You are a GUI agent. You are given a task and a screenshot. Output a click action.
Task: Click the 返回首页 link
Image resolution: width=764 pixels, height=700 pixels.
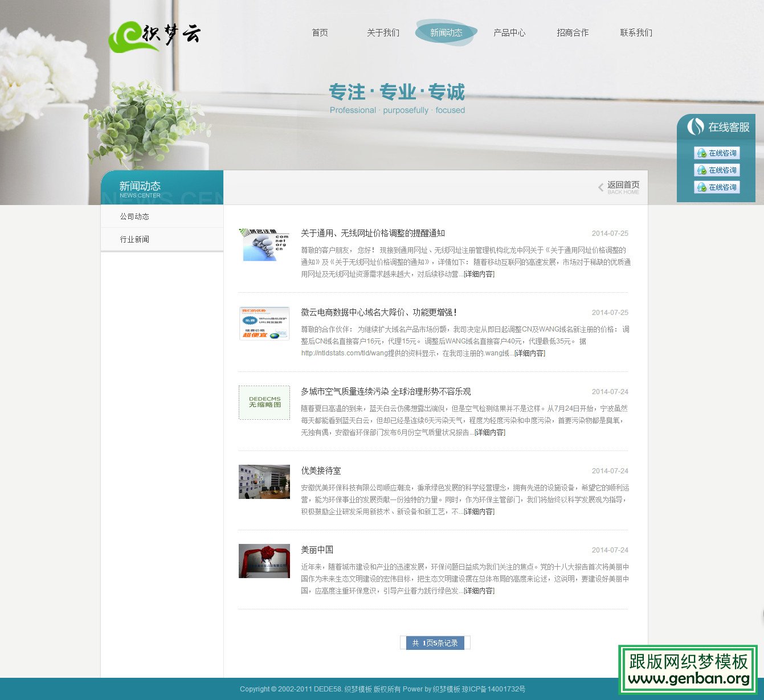(x=624, y=184)
